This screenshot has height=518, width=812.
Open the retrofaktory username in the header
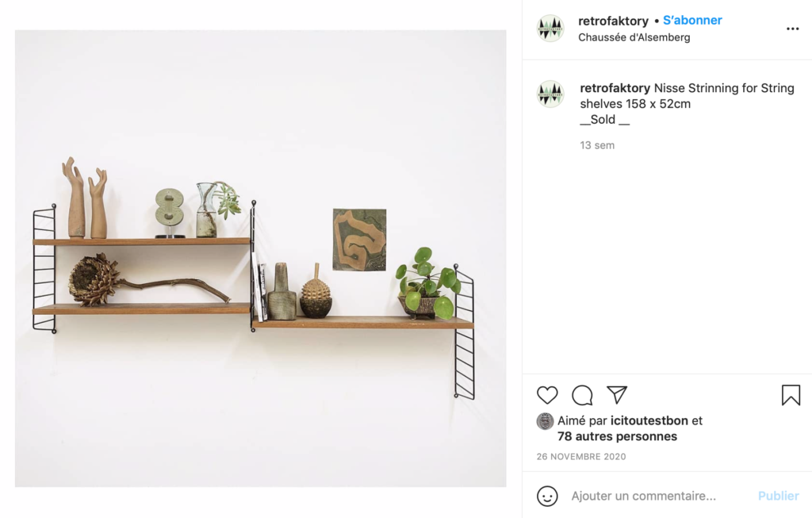pyautogui.click(x=613, y=21)
